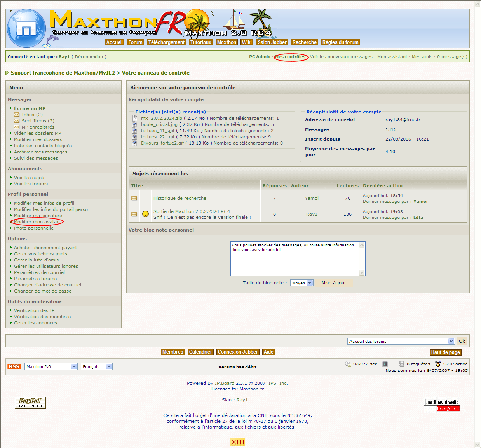Image resolution: width=481 pixels, height=448 pixels.
Task: Click the author name Yamoi in Auteur column
Action: pos(312,198)
